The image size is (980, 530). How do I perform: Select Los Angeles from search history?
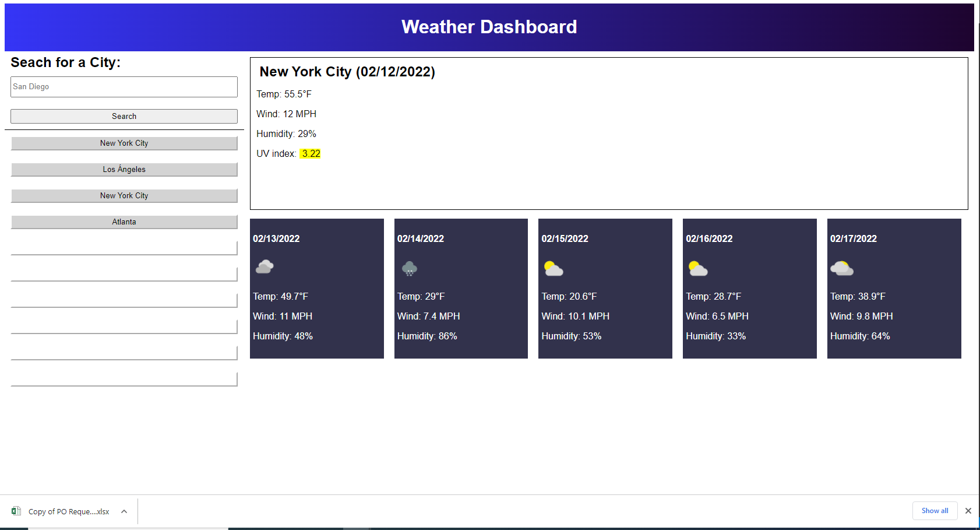[124, 170]
